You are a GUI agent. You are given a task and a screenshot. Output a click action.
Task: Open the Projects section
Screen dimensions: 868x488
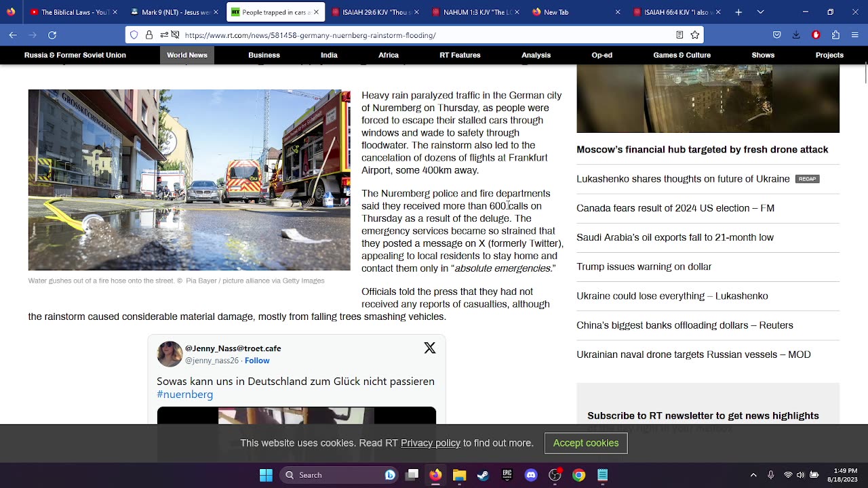(x=829, y=55)
